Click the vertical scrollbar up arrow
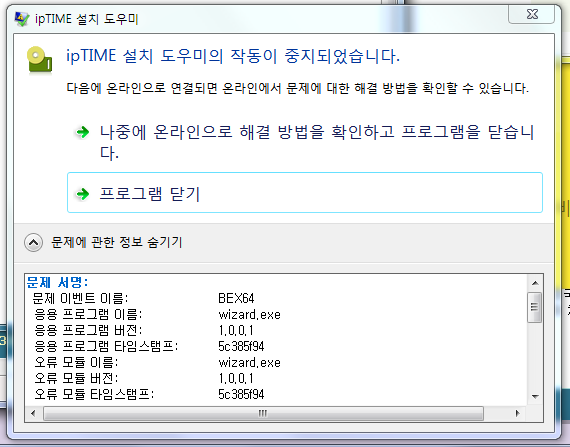Screen dimensions: 570x447 click(535, 283)
